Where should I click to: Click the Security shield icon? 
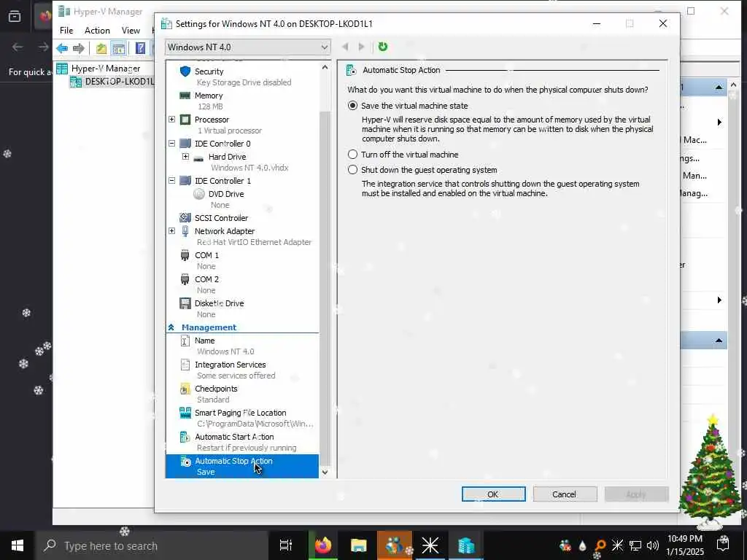185,71
